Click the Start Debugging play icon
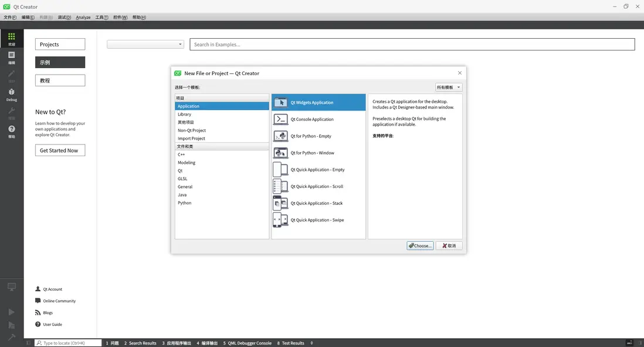644x347 pixels. [12, 325]
